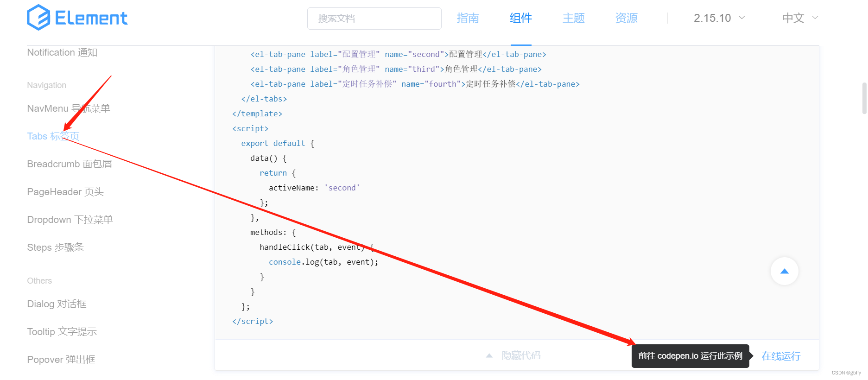Click the closing </el-tabs> code line
Viewport: 868px width, 380px height.
[x=264, y=99]
